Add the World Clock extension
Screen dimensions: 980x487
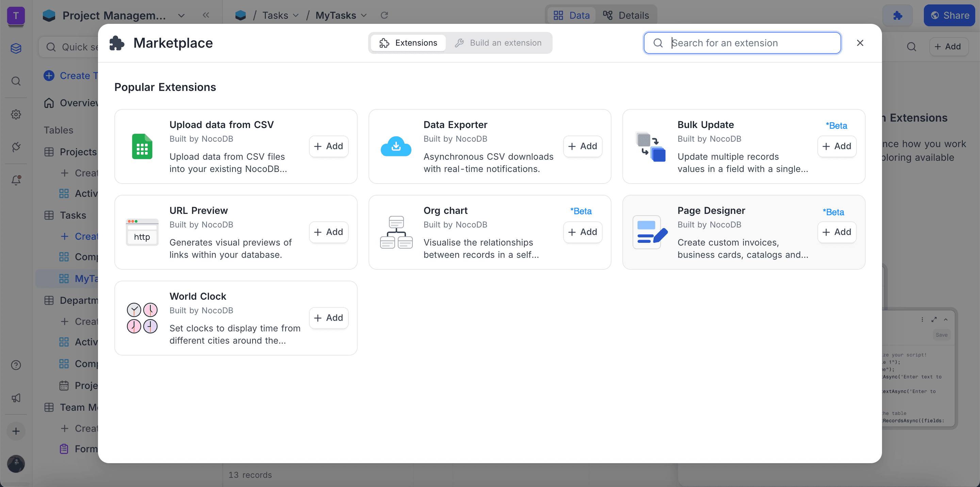pos(329,317)
